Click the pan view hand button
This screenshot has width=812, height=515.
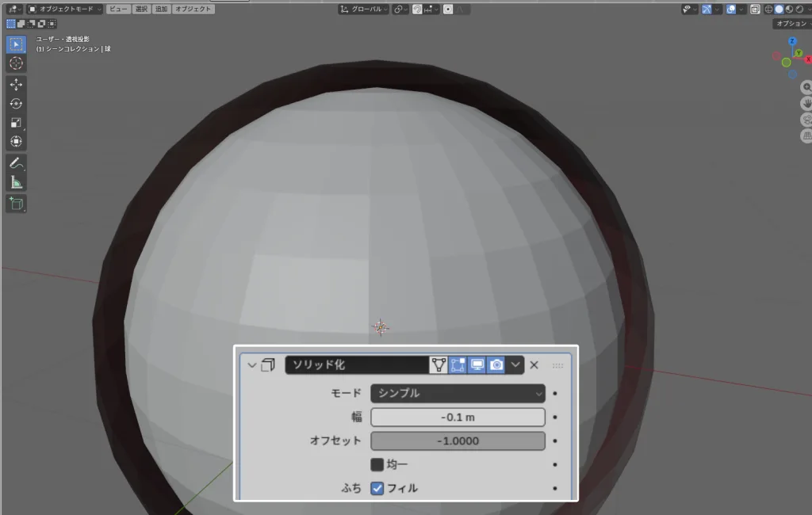pyautogui.click(x=806, y=104)
